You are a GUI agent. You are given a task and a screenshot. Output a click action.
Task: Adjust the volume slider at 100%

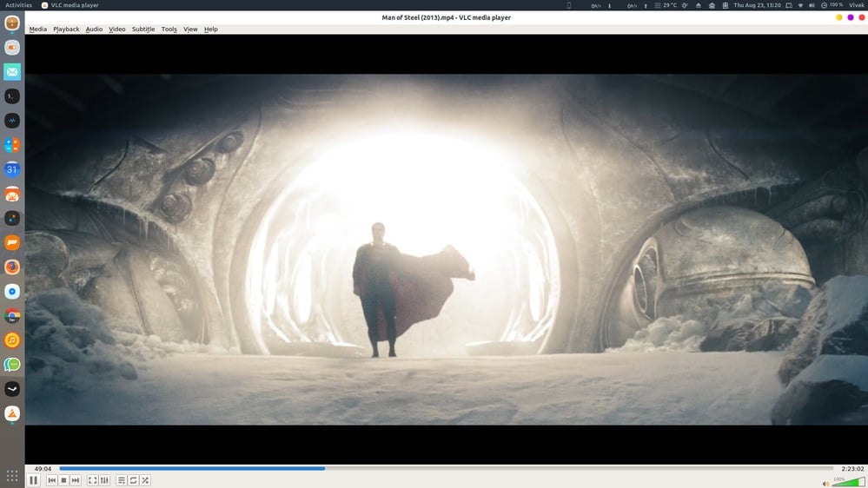tap(849, 482)
